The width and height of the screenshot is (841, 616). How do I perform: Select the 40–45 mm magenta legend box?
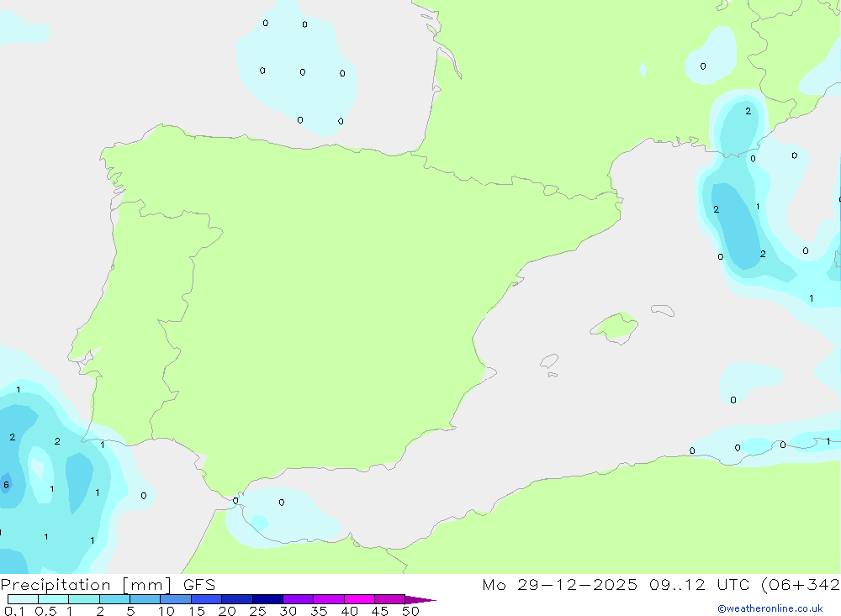click(359, 599)
